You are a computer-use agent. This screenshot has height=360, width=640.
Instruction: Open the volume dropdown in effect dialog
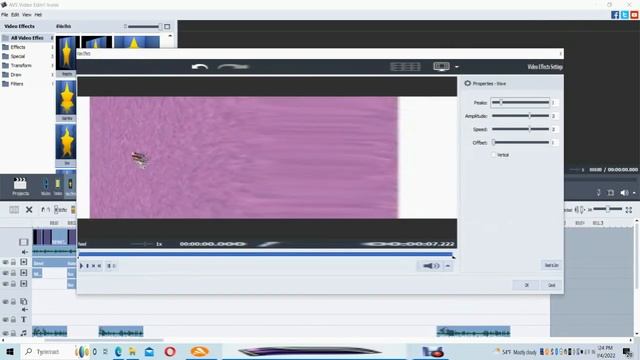coord(448,266)
